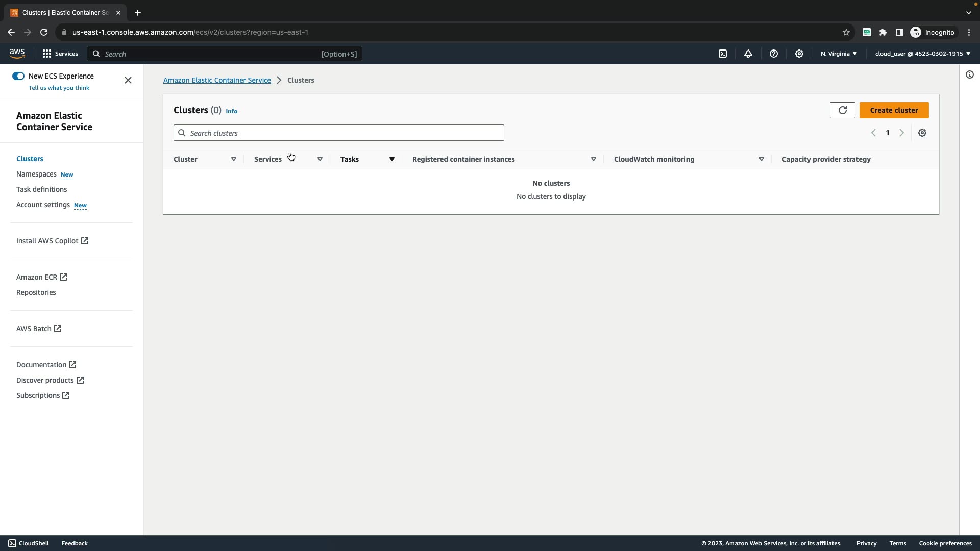The image size is (980, 551).
Task: Open Namespaces in the sidebar
Action: pos(36,174)
